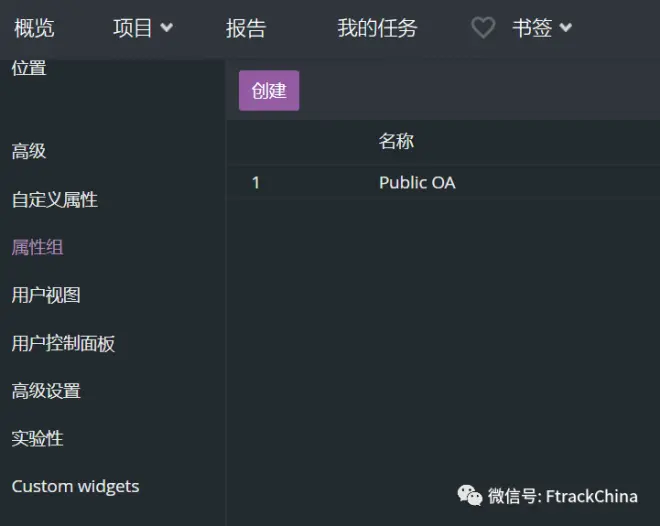
Task: Select 实验性 in the sidebar
Action: click(37, 438)
